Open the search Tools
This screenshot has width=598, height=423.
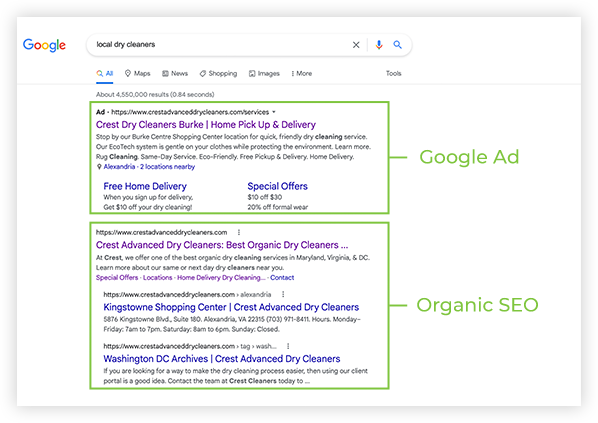coord(394,73)
